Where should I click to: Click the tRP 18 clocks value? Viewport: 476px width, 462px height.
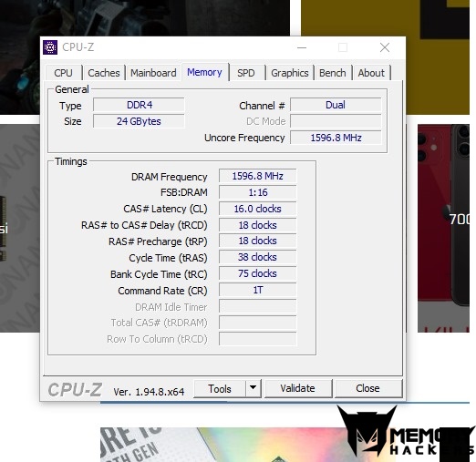[257, 241]
